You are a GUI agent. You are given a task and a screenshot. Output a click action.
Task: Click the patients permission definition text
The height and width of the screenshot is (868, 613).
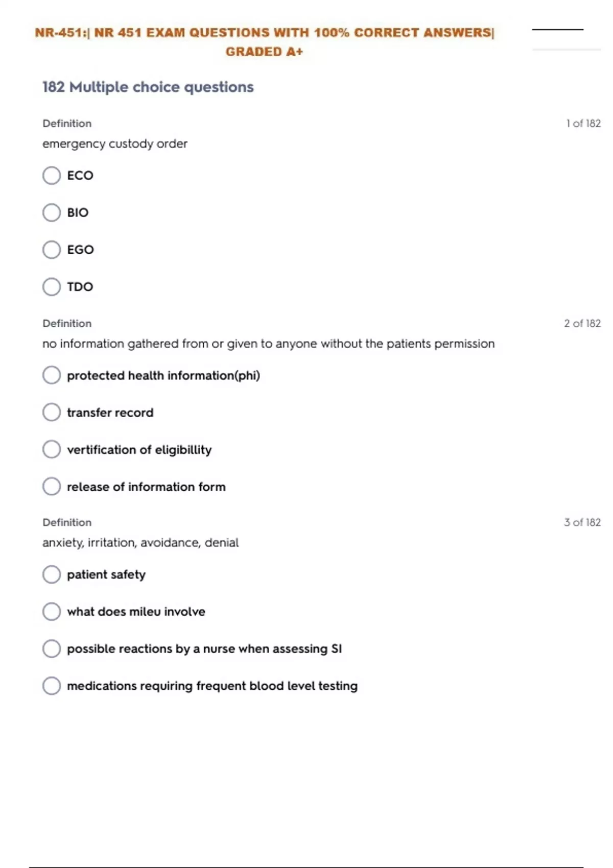pyautogui.click(x=268, y=344)
